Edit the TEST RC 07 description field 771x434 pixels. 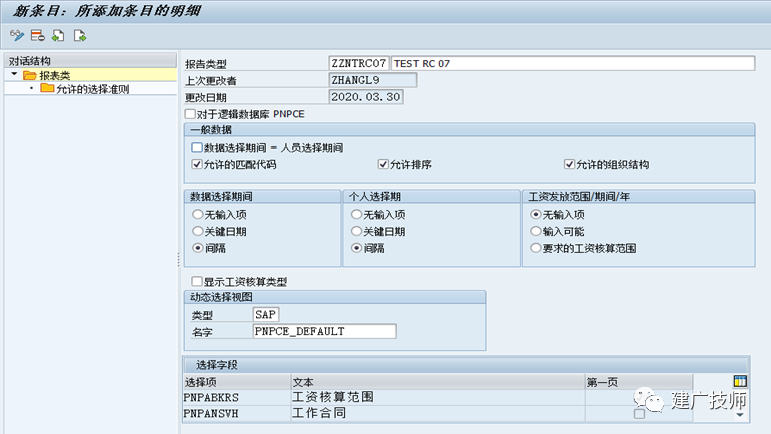coord(573,63)
